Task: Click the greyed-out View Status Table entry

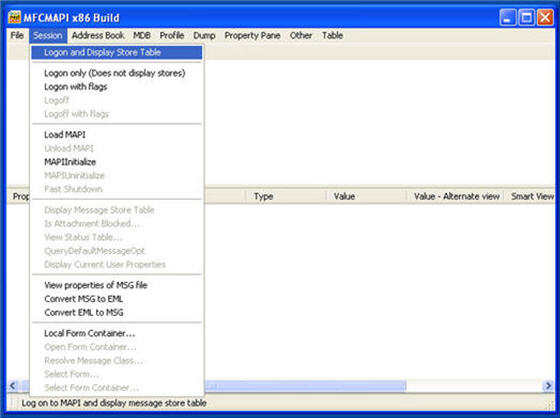Action: tap(117, 237)
